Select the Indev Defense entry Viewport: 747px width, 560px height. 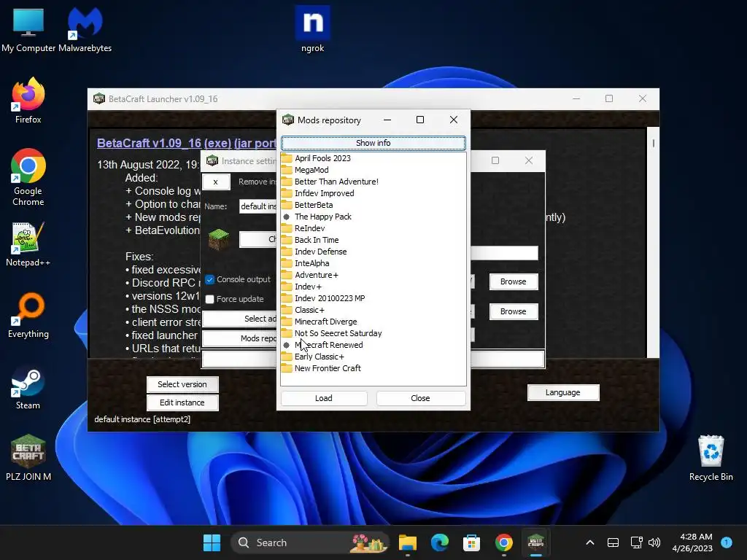point(321,252)
